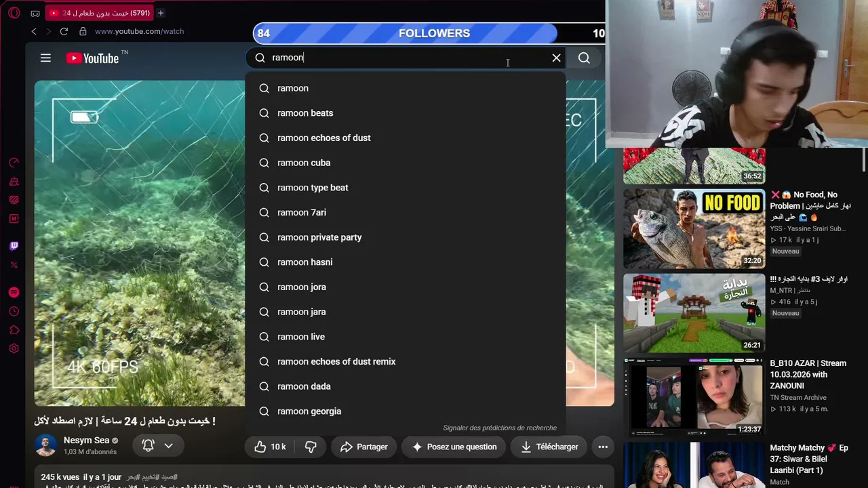
Task: Open the YouTube hamburger guide menu
Action: point(45,58)
